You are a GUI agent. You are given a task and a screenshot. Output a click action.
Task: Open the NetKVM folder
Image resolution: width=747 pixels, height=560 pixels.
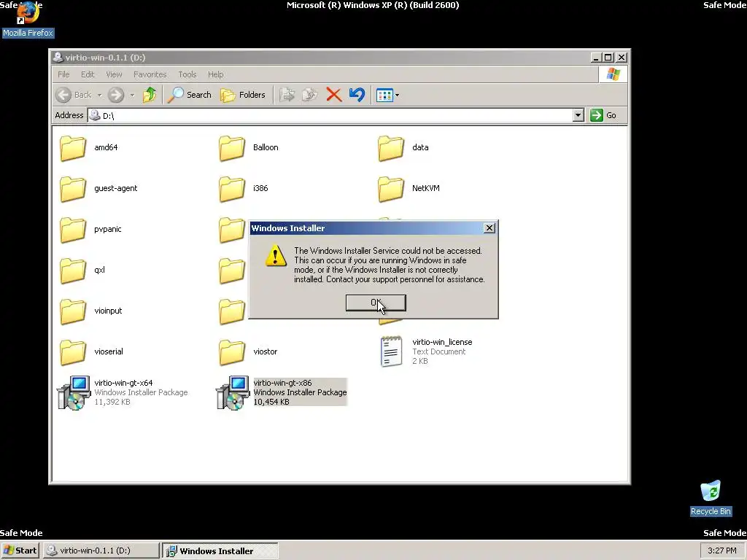[x=409, y=189]
